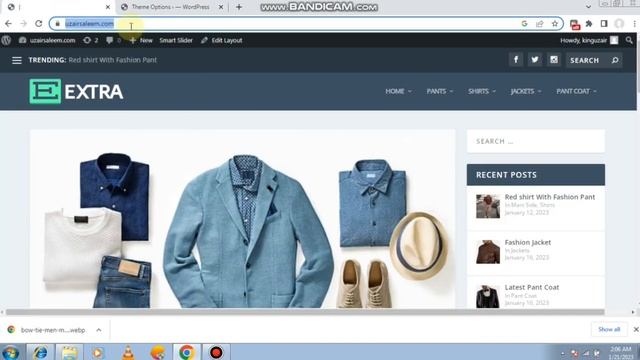Image resolution: width=640 pixels, height=360 pixels.
Task: Click the EXTRA site logo
Action: tap(76, 91)
